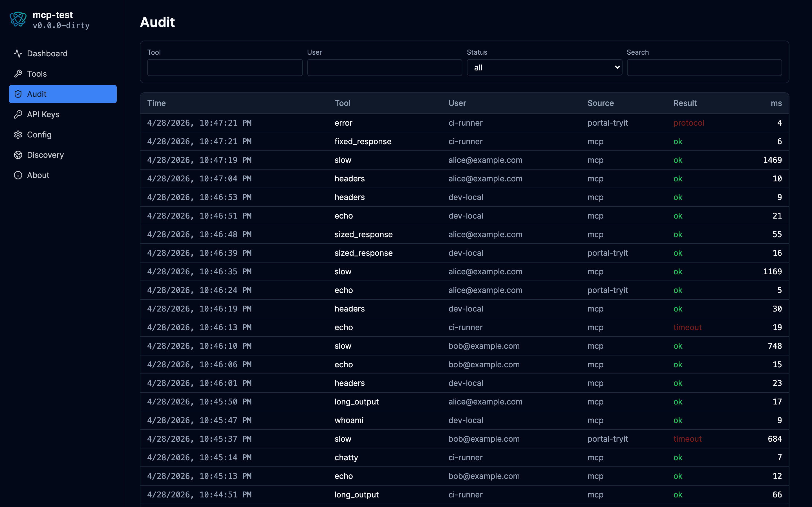
Task: Select the Tools wrench icon
Action: tap(18, 74)
